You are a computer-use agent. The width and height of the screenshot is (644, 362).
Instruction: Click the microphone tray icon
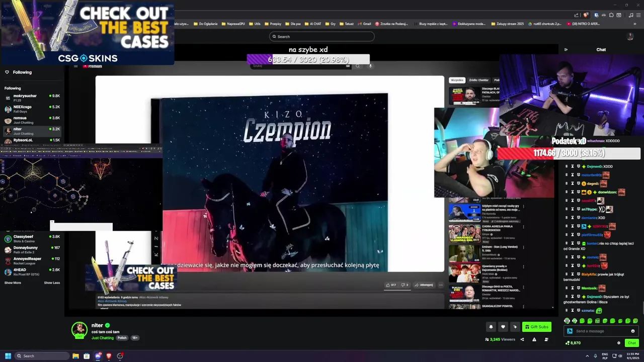coord(595,356)
